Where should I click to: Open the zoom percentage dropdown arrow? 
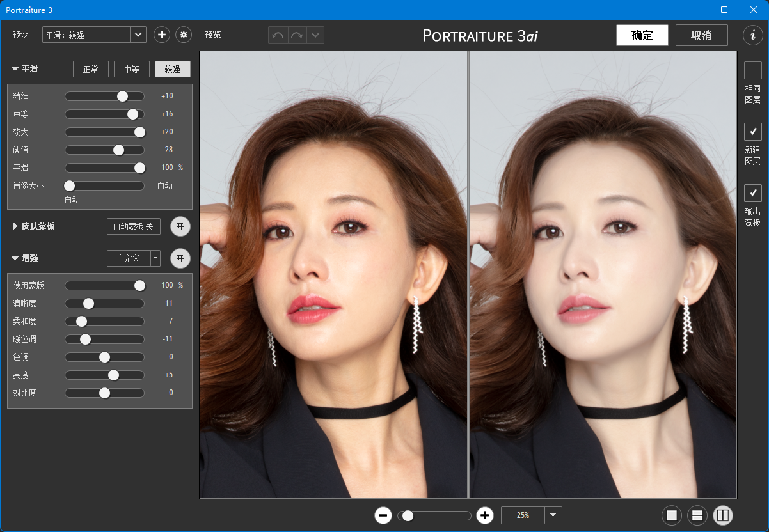tap(553, 515)
